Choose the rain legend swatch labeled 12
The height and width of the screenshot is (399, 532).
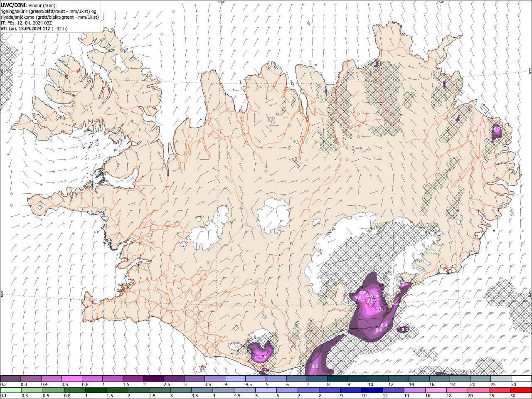(393, 390)
